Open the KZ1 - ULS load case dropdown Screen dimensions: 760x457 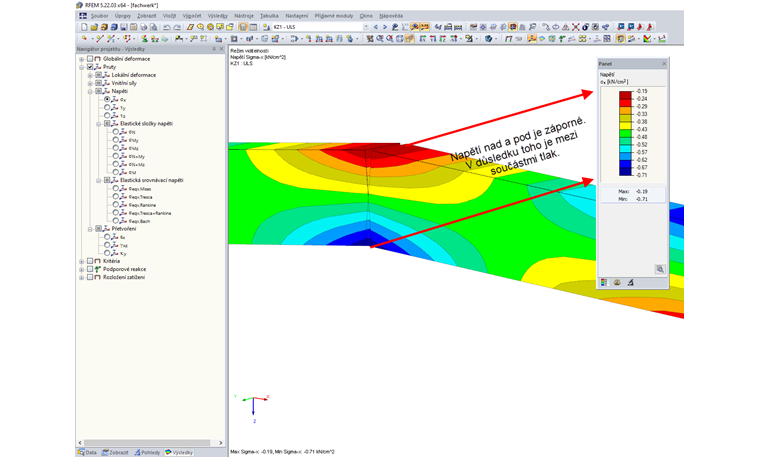(365, 27)
